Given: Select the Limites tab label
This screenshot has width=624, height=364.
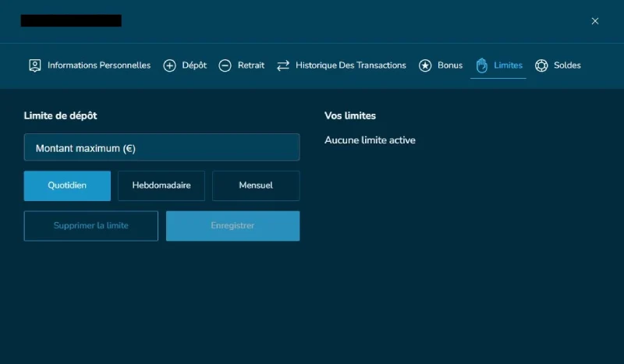Looking at the screenshot, I should coord(509,65).
